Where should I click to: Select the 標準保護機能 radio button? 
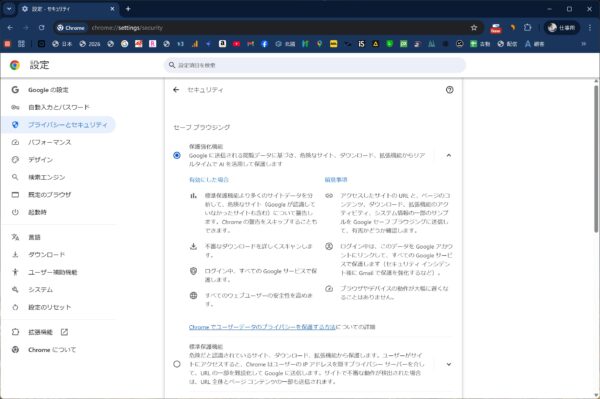tap(177, 364)
